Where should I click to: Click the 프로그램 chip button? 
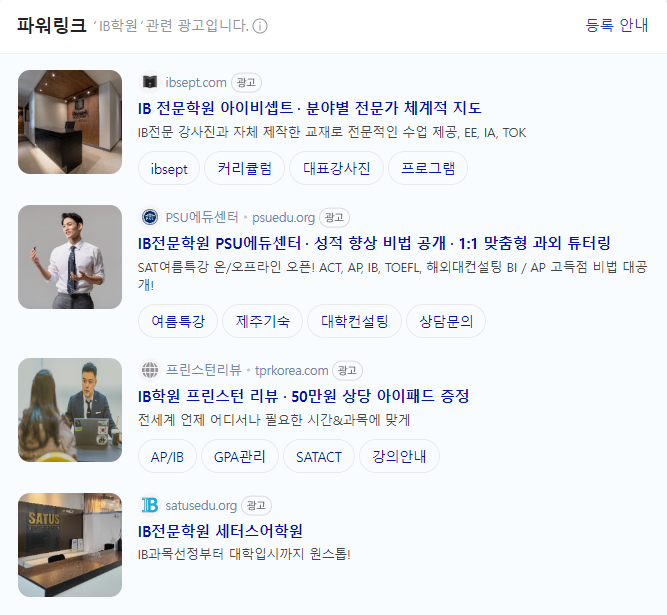pyautogui.click(x=428, y=168)
